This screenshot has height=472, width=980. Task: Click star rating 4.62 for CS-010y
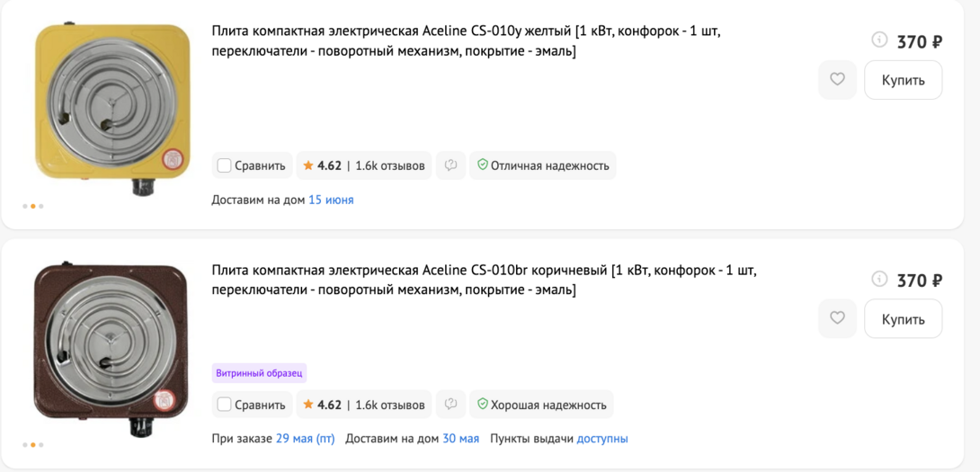pos(322,165)
